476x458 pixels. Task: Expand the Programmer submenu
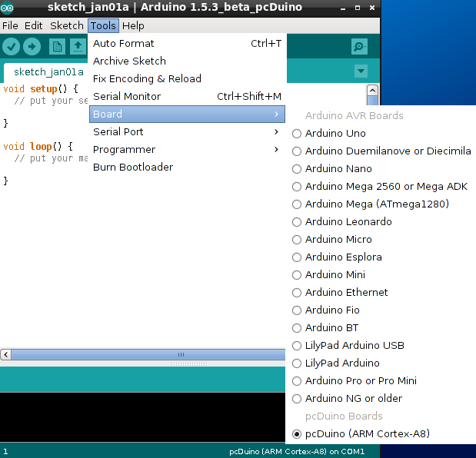coord(187,150)
